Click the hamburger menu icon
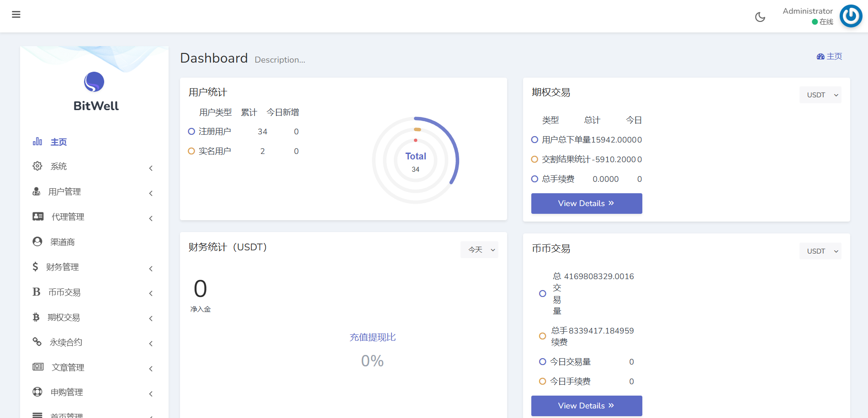This screenshot has width=868, height=418. [16, 15]
